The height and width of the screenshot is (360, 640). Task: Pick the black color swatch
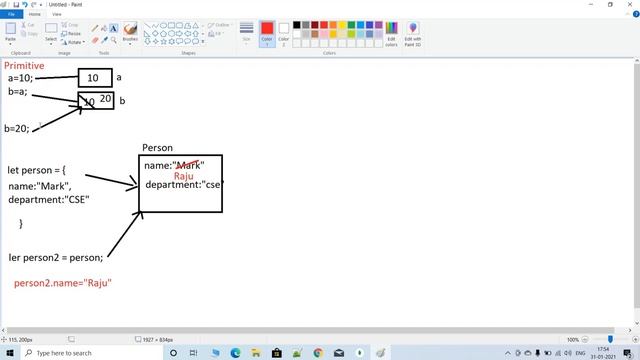point(297,25)
